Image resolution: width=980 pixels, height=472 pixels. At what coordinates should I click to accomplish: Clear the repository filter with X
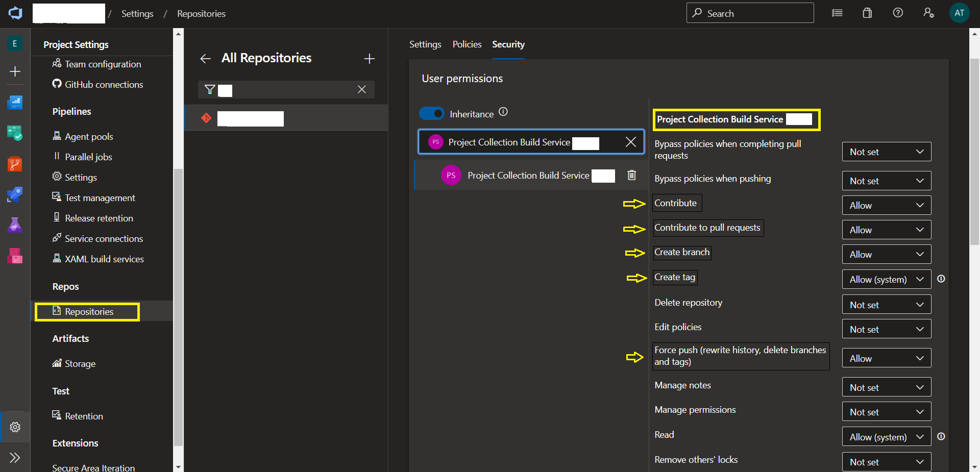pyautogui.click(x=361, y=89)
